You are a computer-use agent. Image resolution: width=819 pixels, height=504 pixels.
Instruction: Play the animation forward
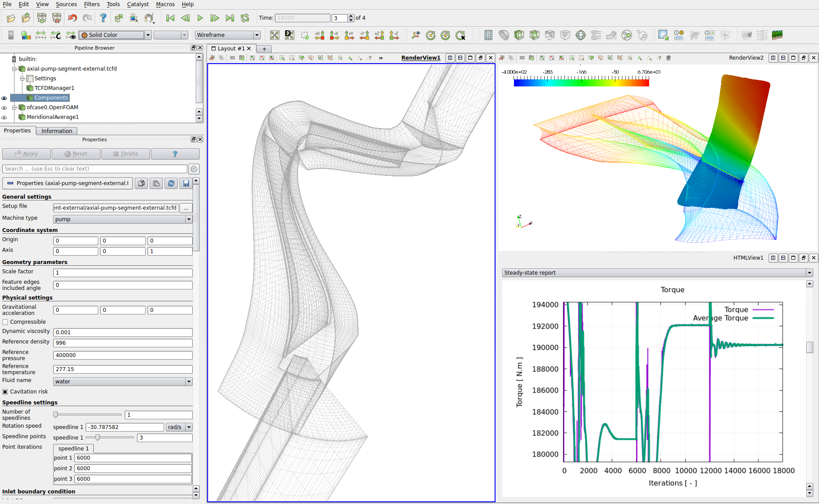click(200, 18)
